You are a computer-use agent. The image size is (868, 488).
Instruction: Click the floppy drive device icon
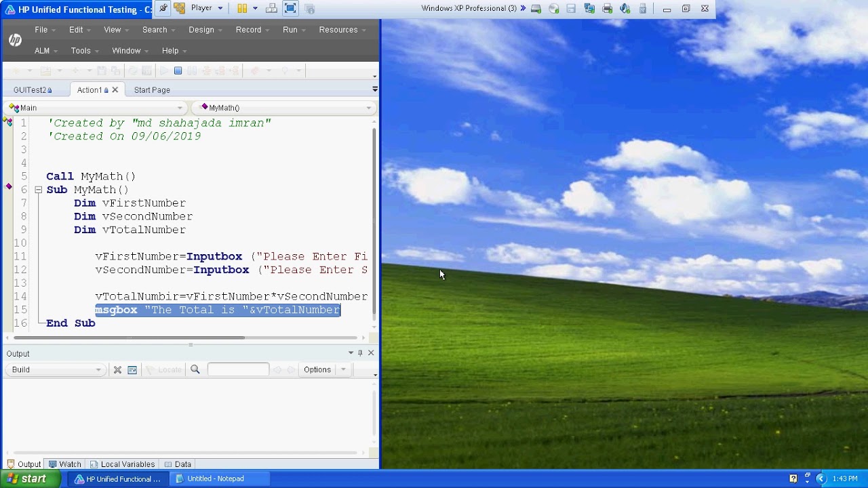[x=571, y=8]
